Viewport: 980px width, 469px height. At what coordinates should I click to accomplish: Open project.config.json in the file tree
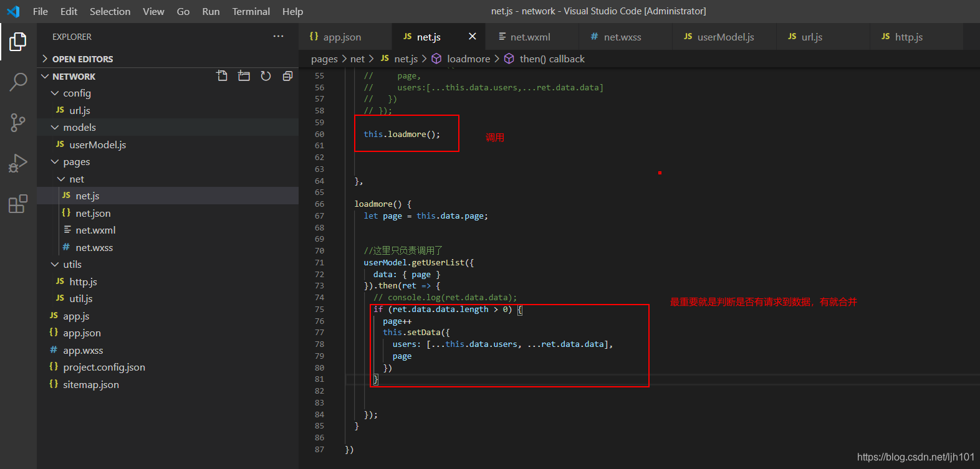pos(168,367)
